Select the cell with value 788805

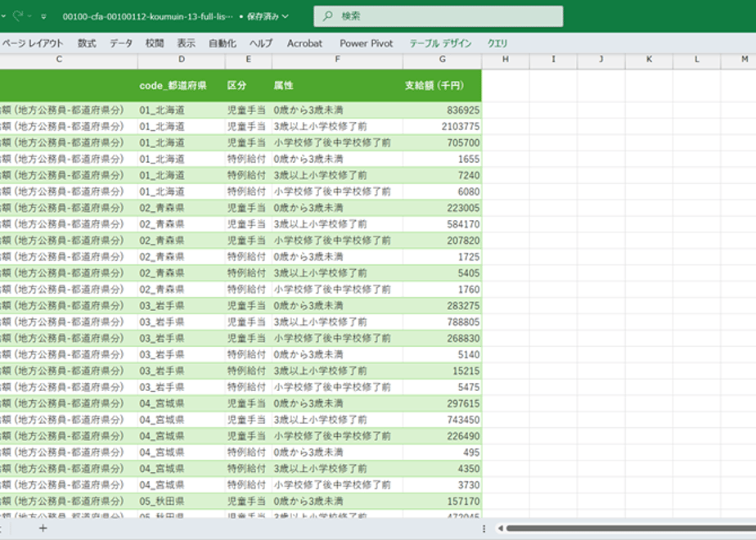click(x=442, y=322)
